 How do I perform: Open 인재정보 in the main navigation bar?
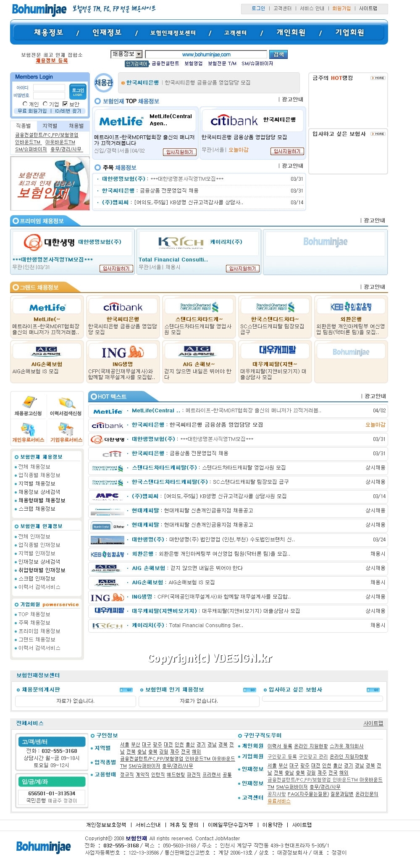coord(107,32)
